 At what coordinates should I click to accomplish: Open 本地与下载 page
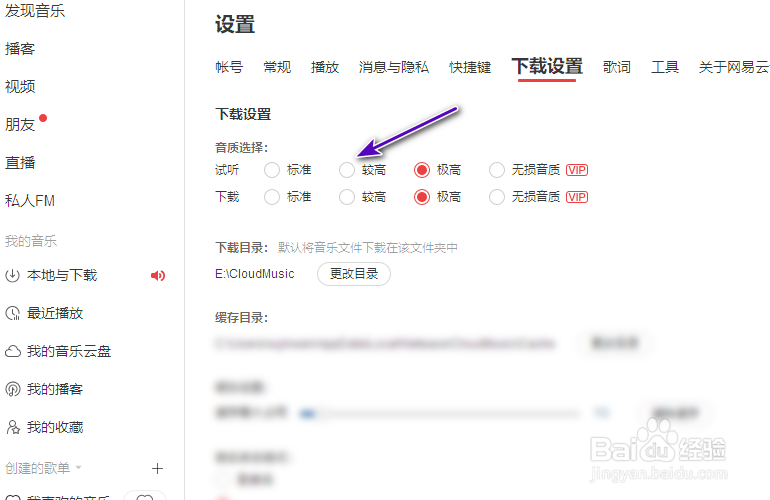point(62,276)
